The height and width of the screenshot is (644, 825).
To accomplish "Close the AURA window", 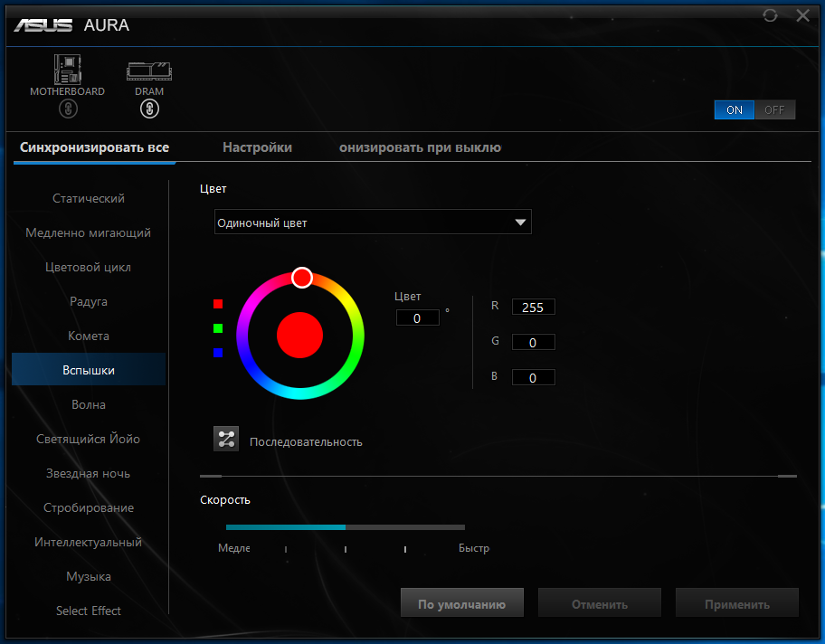I will tap(802, 15).
